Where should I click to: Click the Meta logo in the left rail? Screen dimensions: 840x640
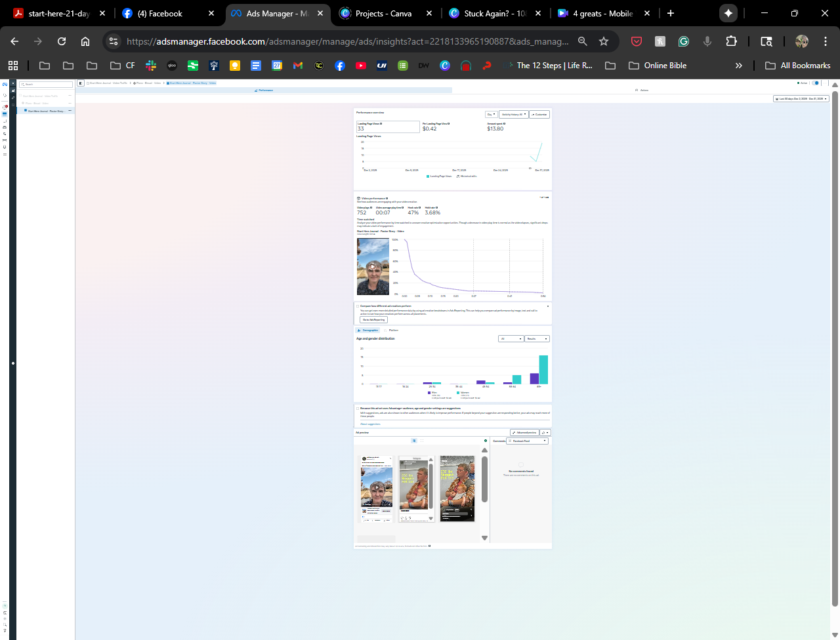click(x=5, y=84)
